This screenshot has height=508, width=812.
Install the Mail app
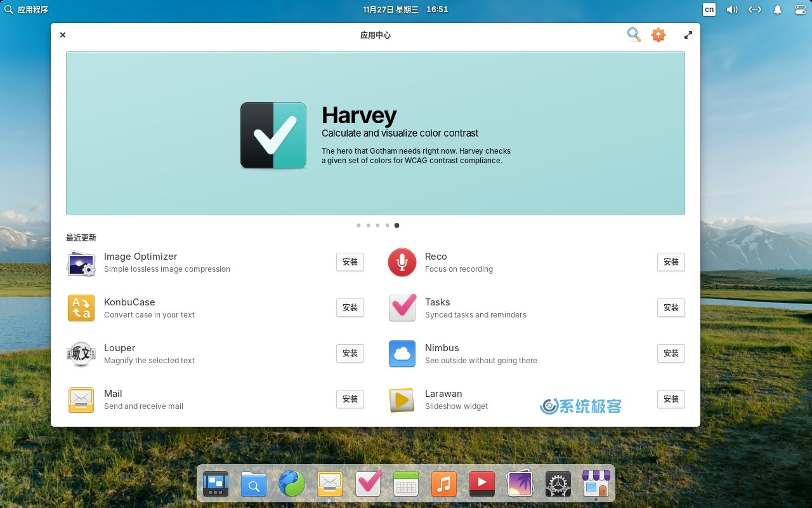pos(350,399)
